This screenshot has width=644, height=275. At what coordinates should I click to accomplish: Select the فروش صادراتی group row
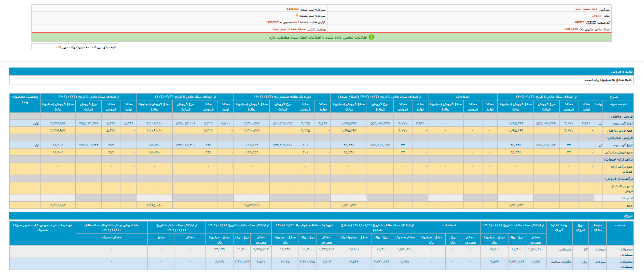(623, 137)
